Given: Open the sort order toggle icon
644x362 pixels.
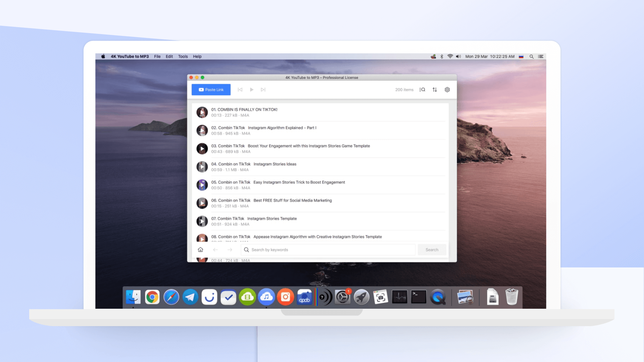Looking at the screenshot, I should coord(434,90).
